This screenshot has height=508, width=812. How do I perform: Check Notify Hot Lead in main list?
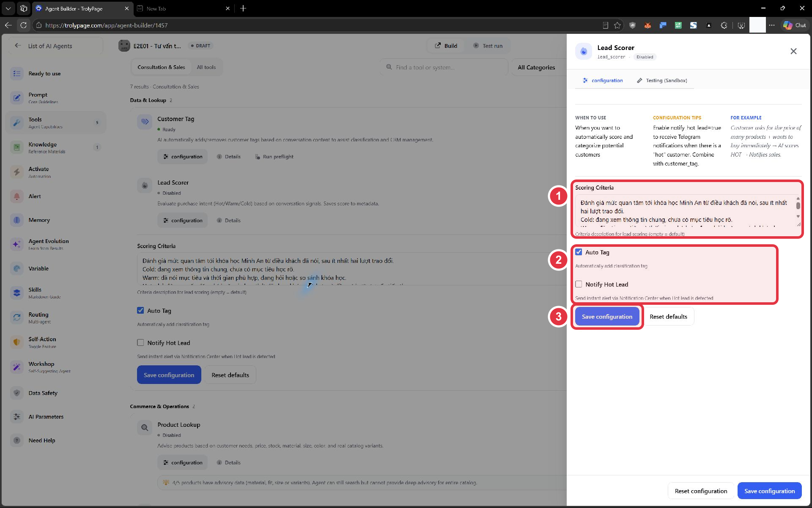coord(140,342)
